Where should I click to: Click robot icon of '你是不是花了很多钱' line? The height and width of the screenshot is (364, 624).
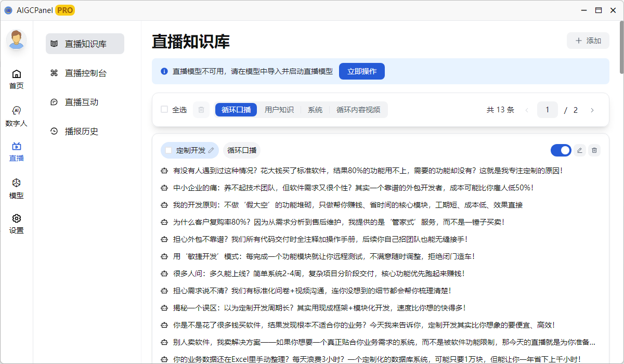(x=164, y=325)
